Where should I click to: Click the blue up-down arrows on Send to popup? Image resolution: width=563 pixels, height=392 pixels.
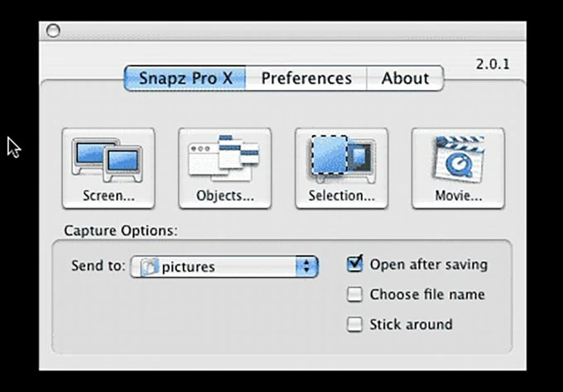click(307, 266)
